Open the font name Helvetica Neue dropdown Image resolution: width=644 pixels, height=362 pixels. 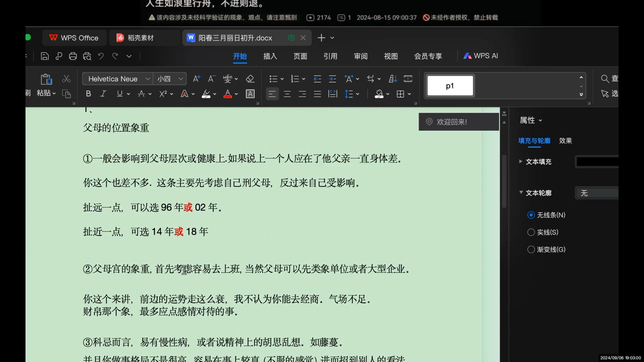click(x=148, y=79)
